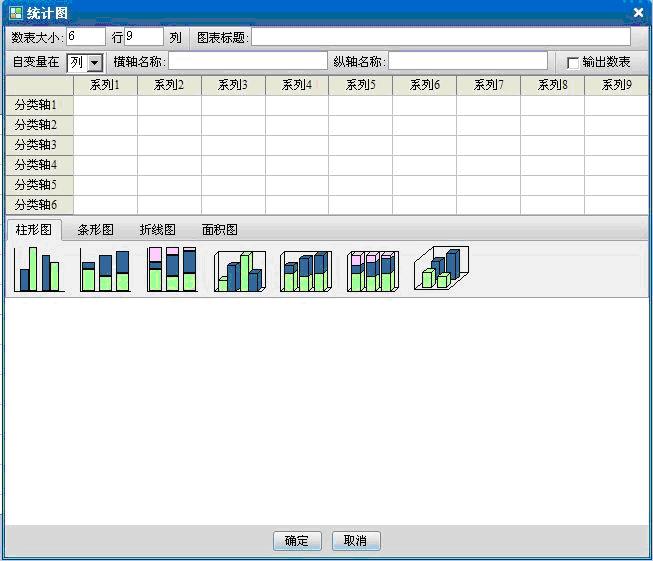Switch to the 条形图 tab
The image size is (653, 561).
95,229
